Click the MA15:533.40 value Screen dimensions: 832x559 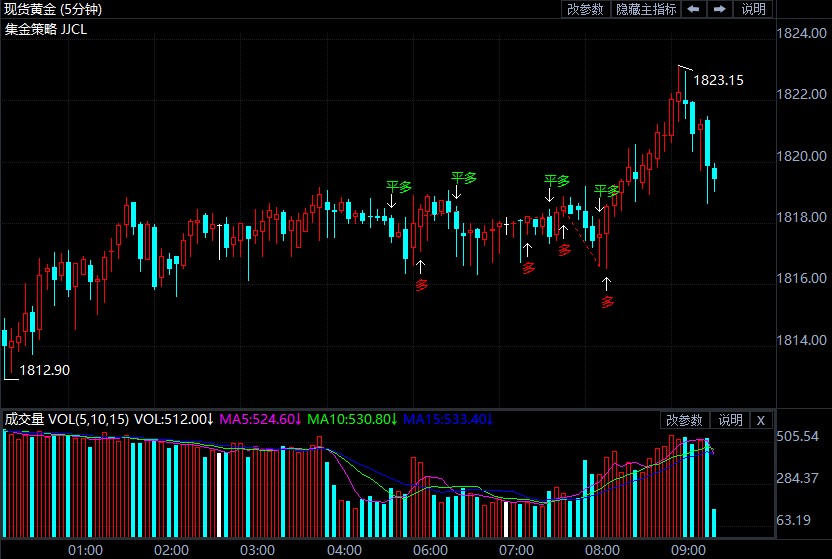[448, 420]
